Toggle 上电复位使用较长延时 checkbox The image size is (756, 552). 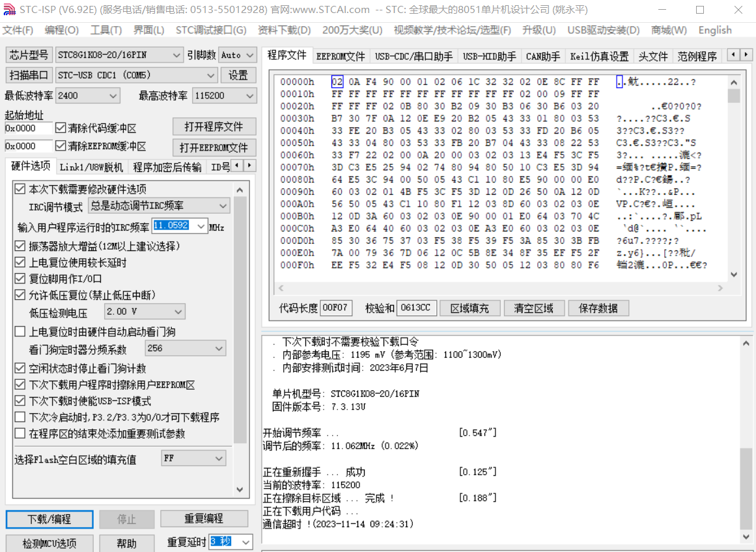[20, 263]
